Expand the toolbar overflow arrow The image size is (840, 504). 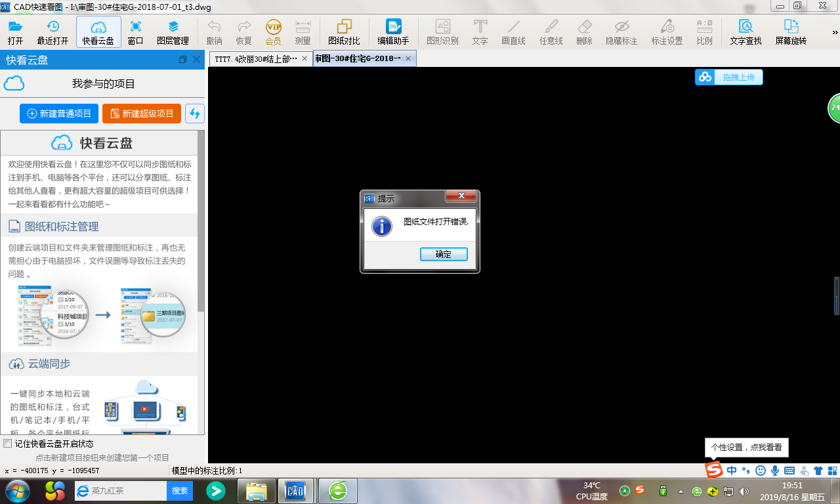pyautogui.click(x=835, y=32)
